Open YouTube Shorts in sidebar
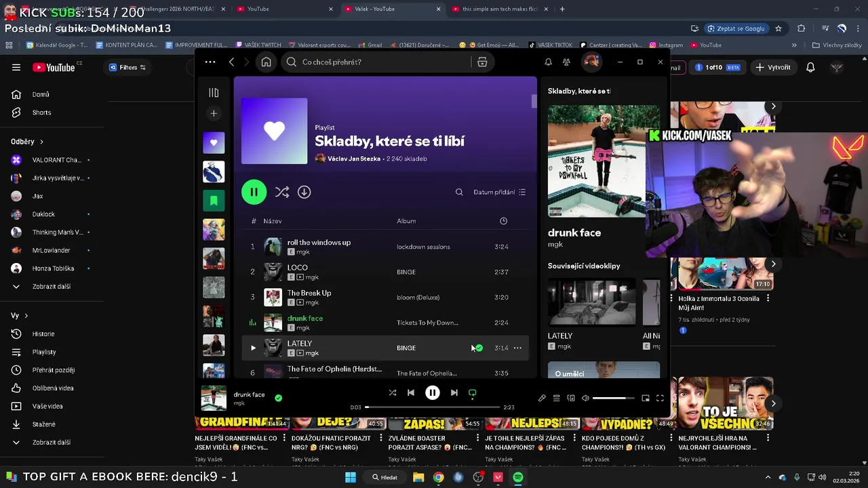The height and width of the screenshot is (488, 868). pyautogui.click(x=41, y=113)
